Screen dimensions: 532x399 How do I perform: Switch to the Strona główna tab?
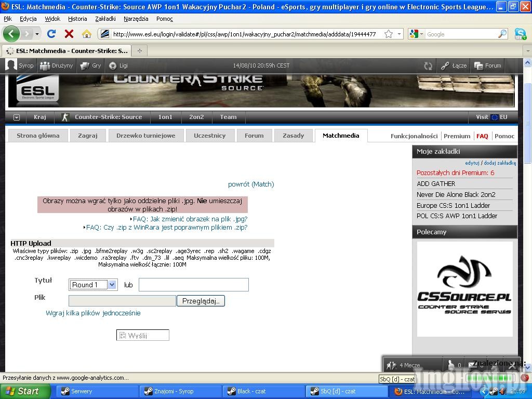tap(38, 136)
